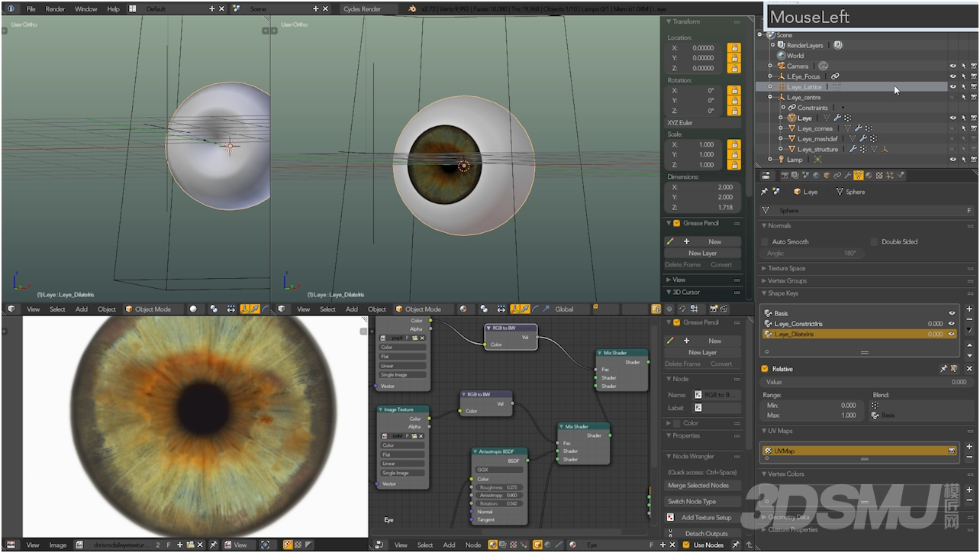980x553 pixels.
Task: Enable Double Sided checkbox
Action: coord(875,241)
